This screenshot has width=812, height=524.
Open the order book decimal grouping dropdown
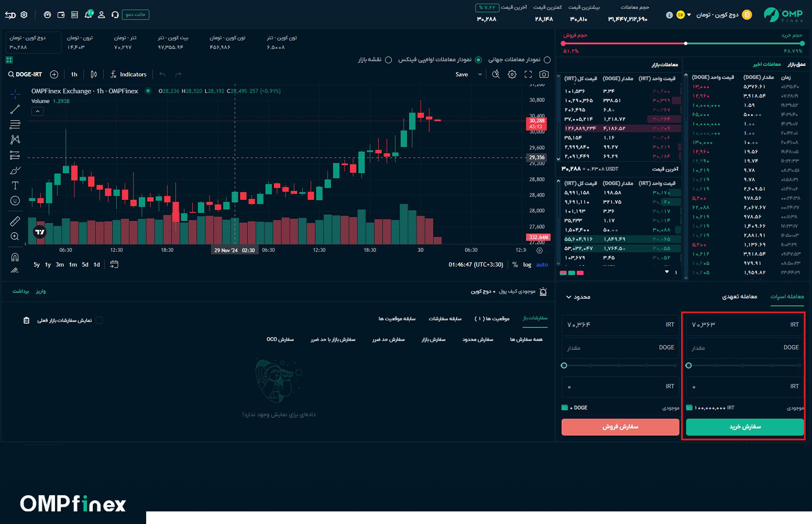click(x=671, y=272)
